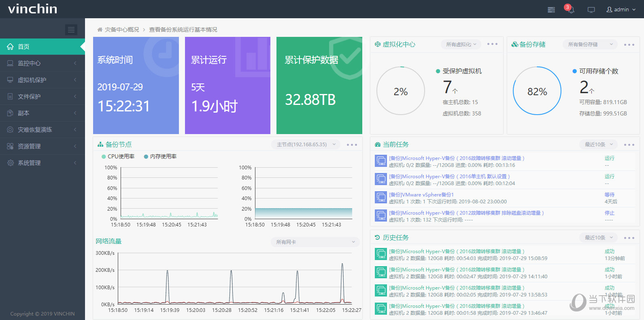Viewport: 644px width, 320px height.
Task: Click the 监控中心 laptop icon
Action: pos(11,63)
